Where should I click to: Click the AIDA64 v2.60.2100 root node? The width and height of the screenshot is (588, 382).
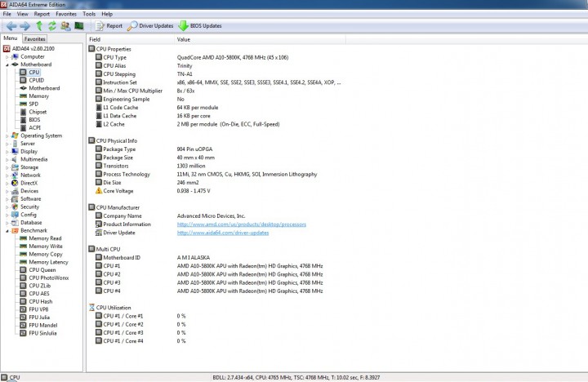(x=33, y=49)
